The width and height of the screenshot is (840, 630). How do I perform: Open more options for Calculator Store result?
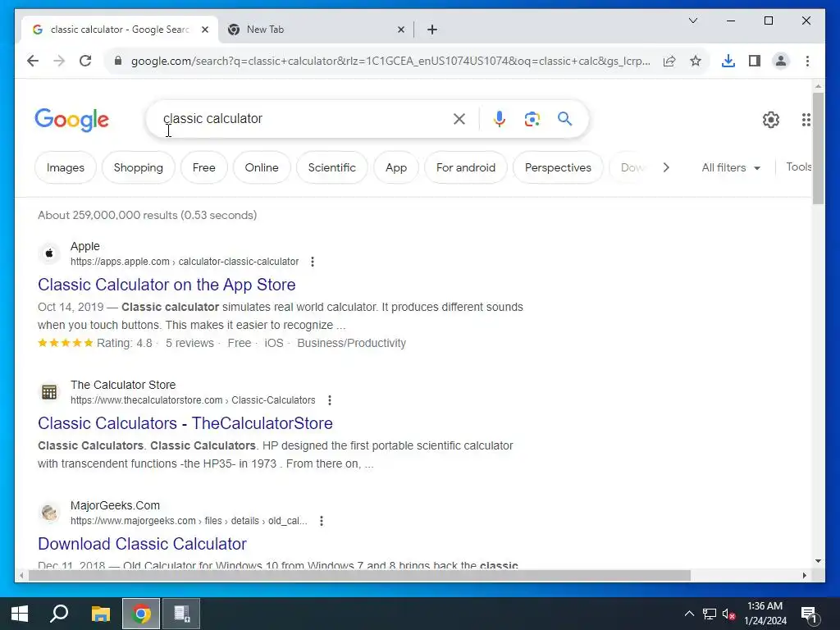tap(330, 400)
